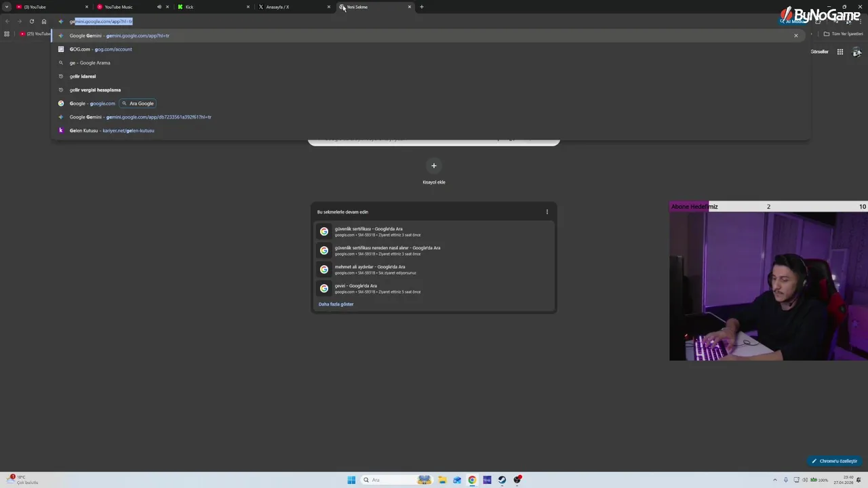The height and width of the screenshot is (488, 868).
Task: Open the tab search dropdown arrow
Action: coord(7,7)
